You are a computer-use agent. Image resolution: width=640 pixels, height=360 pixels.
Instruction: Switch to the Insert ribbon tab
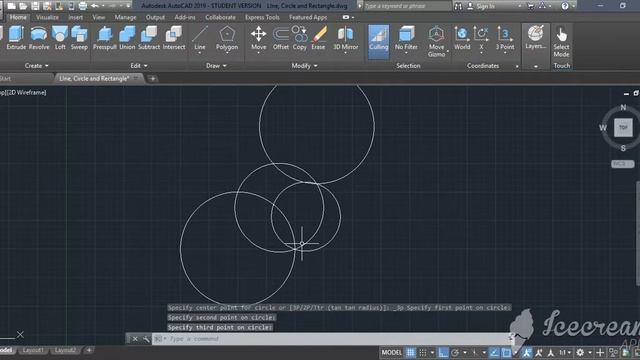coord(76,17)
